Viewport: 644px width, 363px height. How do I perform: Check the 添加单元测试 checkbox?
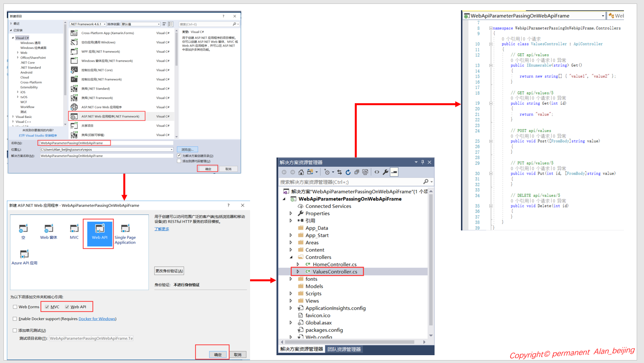click(15, 331)
